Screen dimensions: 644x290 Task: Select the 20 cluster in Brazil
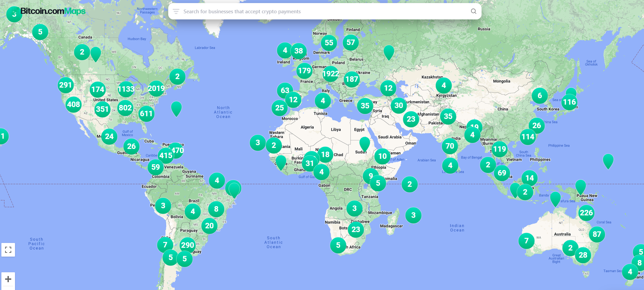(x=209, y=226)
